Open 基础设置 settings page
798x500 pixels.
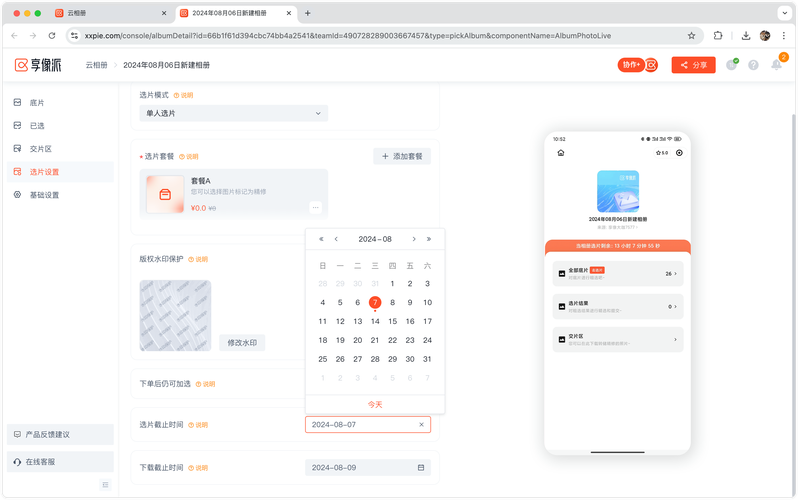44,195
